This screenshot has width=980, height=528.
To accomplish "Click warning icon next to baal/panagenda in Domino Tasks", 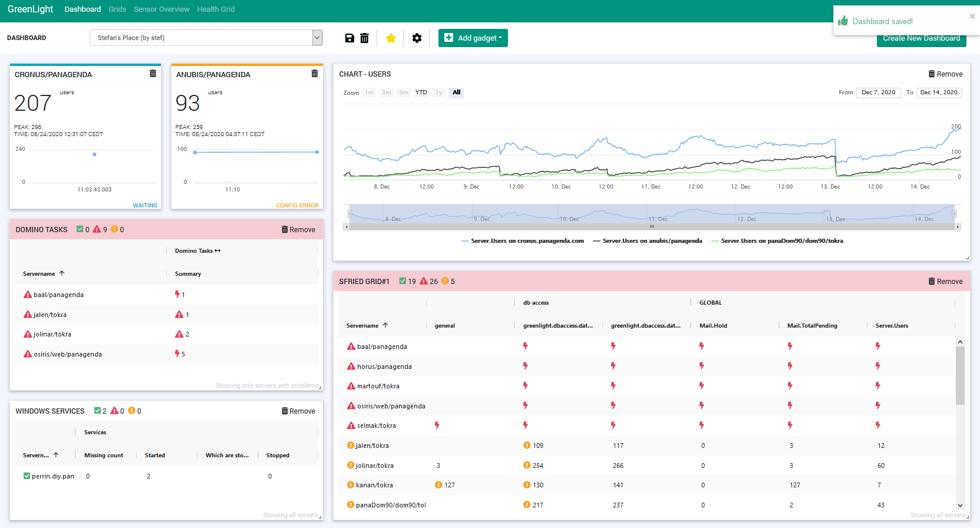I will [x=27, y=295].
